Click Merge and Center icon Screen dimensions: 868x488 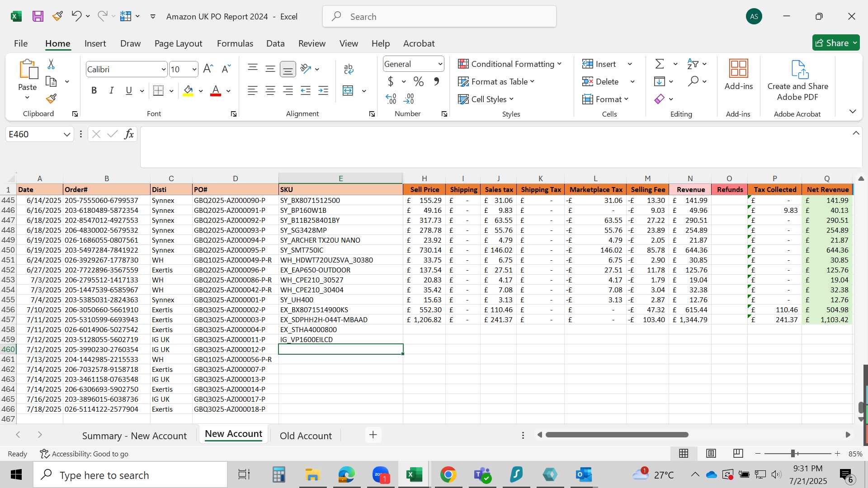pyautogui.click(x=348, y=90)
